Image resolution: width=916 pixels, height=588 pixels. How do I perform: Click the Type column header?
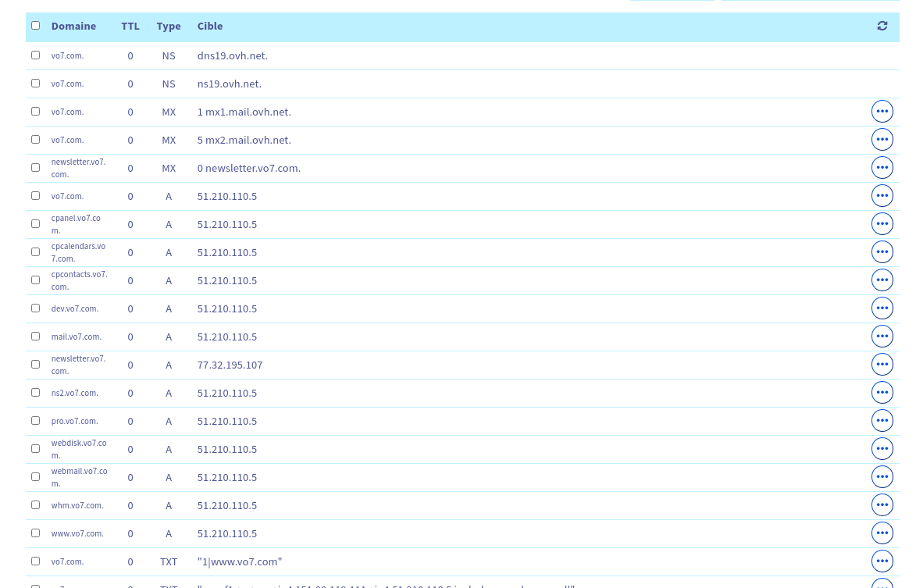tap(168, 27)
